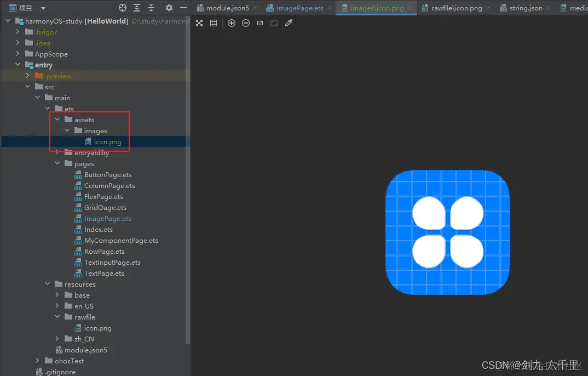
Task: Expand the zh_CN folder
Action: 57,339
